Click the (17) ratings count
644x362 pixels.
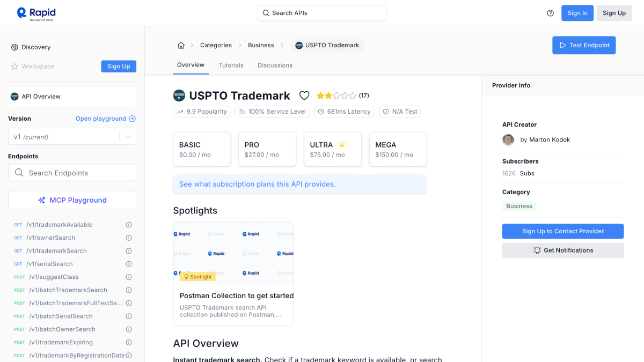(364, 95)
